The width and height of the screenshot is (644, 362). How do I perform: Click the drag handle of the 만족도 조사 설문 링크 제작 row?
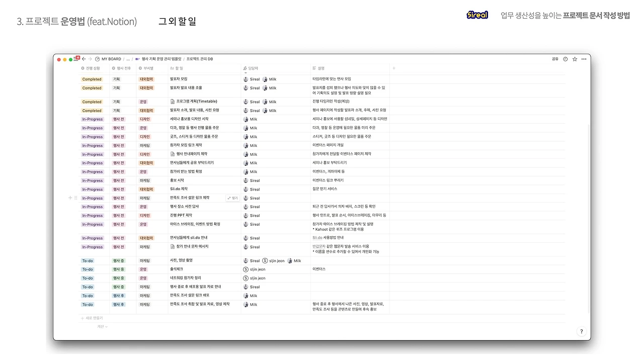[x=76, y=198]
